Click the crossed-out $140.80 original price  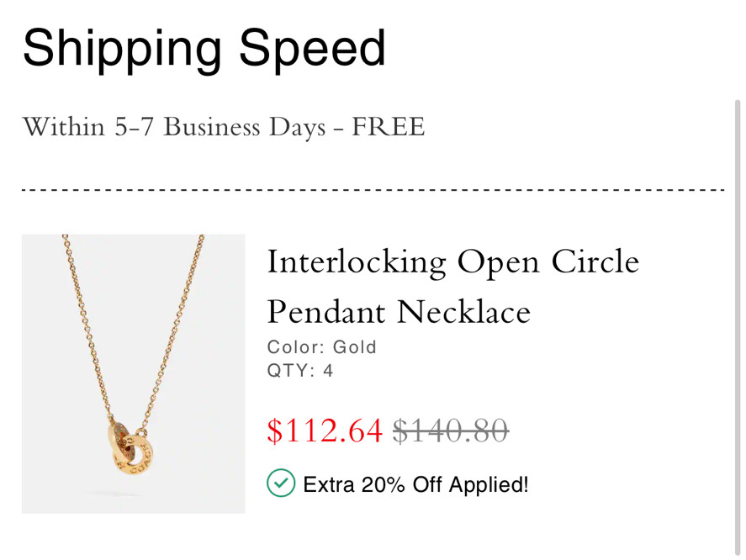point(450,431)
